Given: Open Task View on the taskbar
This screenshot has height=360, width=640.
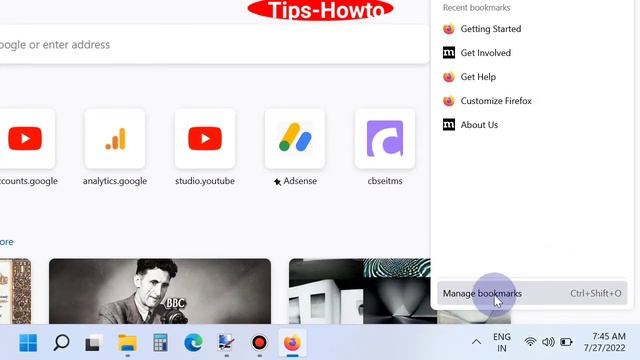Looking at the screenshot, I should (x=94, y=342).
